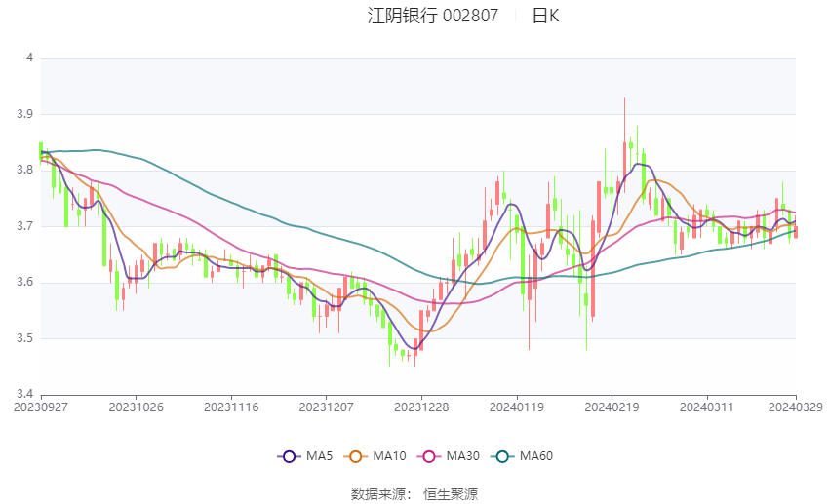Click the 20240311 date axis label
The image size is (829, 504).
(x=707, y=407)
